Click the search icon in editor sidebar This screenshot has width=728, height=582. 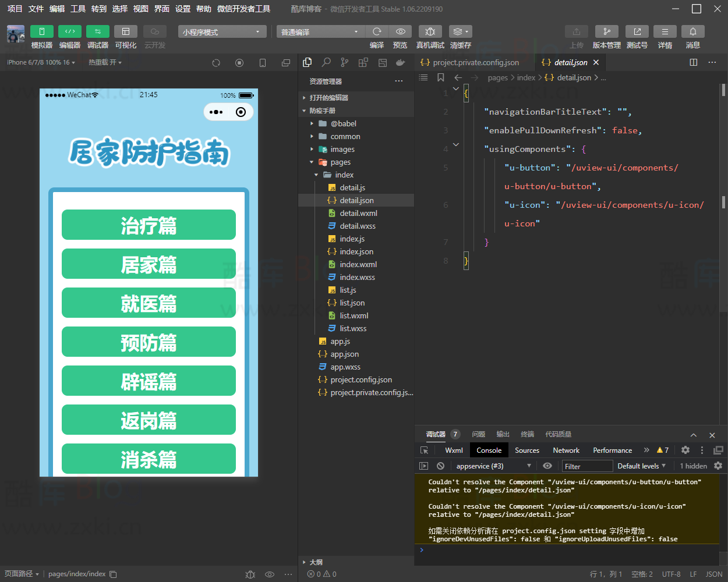point(326,62)
